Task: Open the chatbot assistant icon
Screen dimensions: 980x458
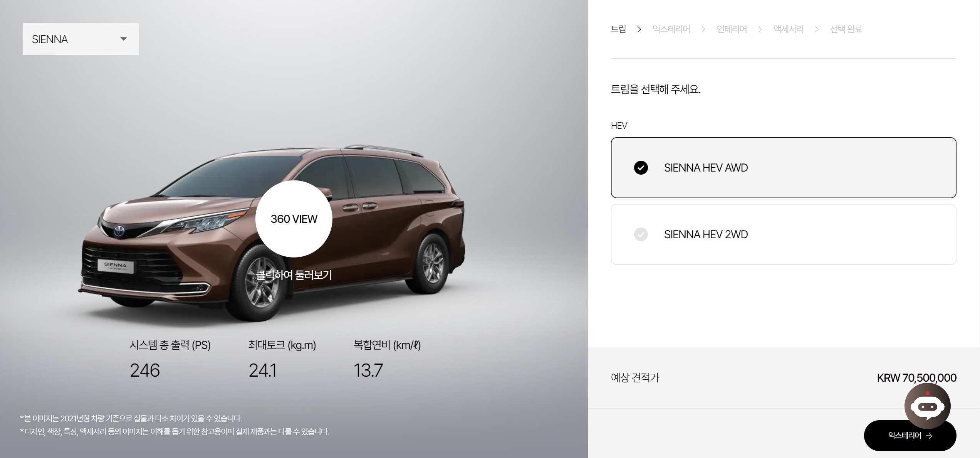Action: [927, 406]
